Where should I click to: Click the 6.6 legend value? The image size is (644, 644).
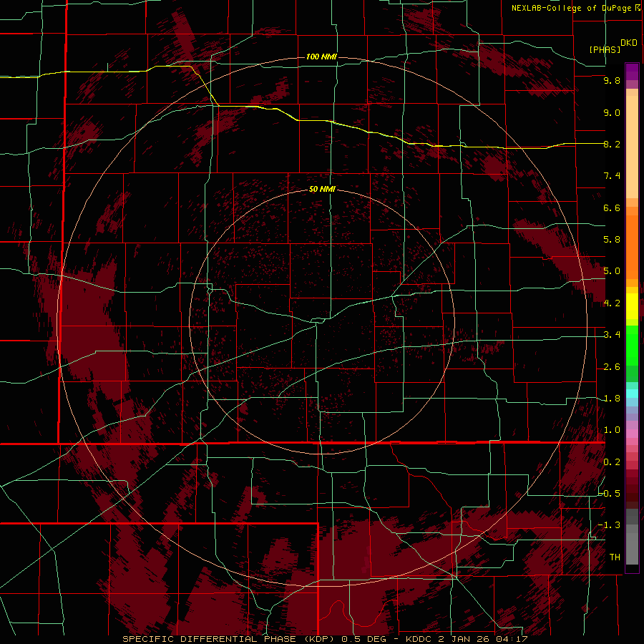(612, 208)
